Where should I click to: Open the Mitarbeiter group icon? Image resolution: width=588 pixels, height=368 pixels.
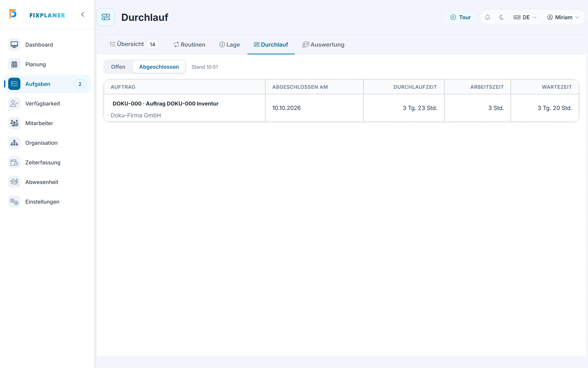tap(14, 123)
